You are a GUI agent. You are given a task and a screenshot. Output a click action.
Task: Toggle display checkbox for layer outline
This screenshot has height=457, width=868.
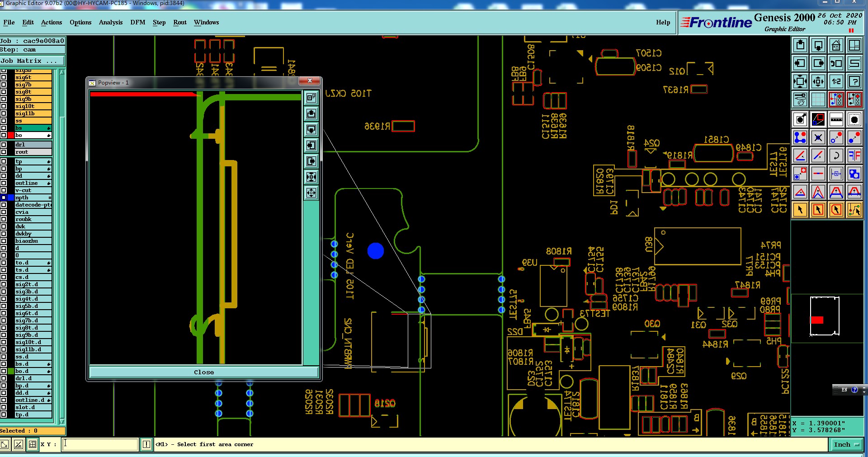[4, 183]
